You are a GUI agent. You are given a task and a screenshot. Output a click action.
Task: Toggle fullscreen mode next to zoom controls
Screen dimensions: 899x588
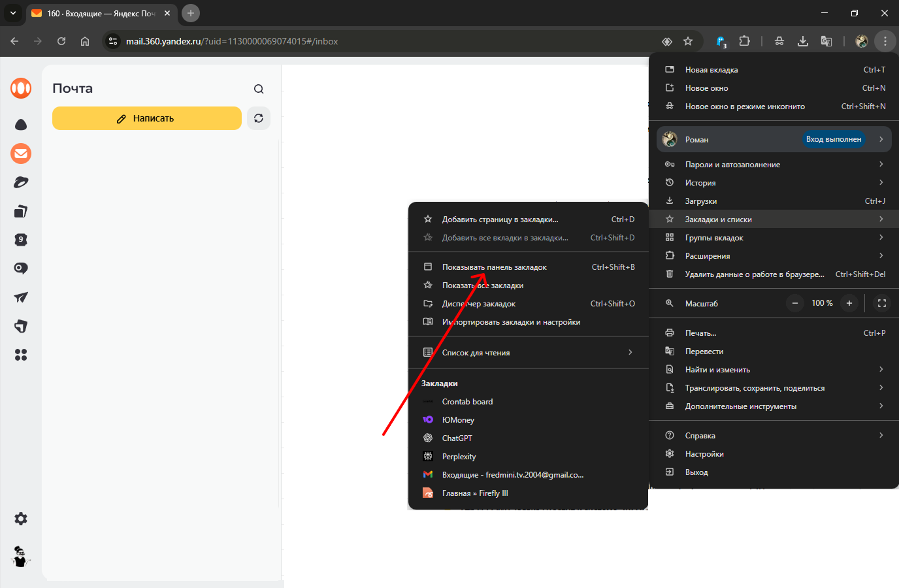(881, 303)
